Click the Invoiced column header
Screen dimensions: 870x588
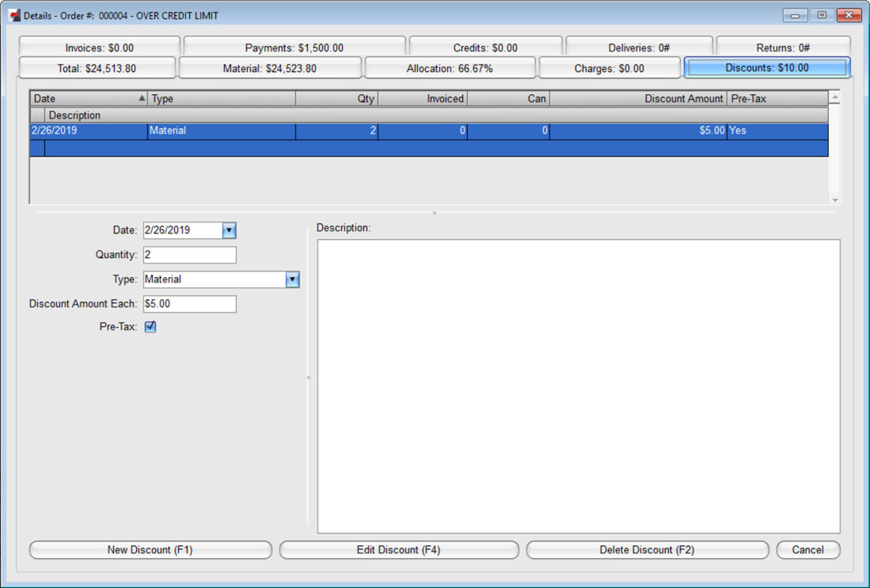pyautogui.click(x=422, y=98)
